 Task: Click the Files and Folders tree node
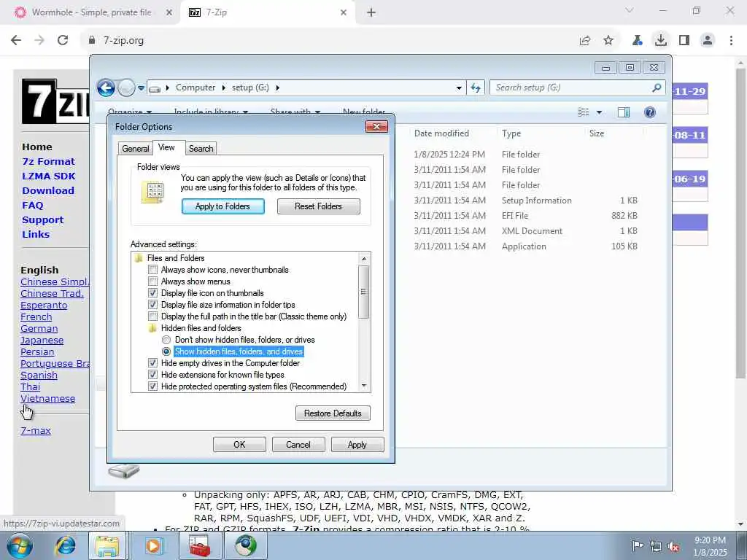click(176, 258)
